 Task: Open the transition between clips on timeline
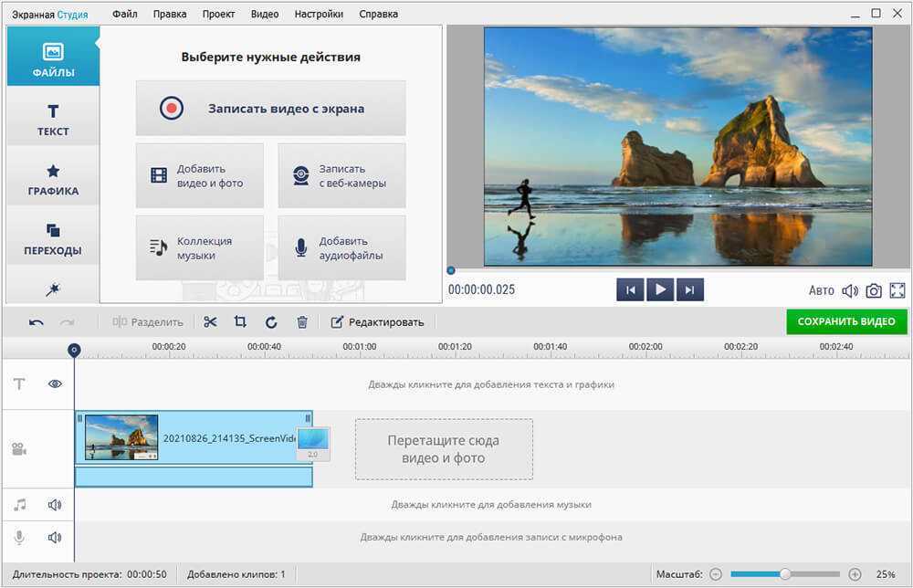313,444
